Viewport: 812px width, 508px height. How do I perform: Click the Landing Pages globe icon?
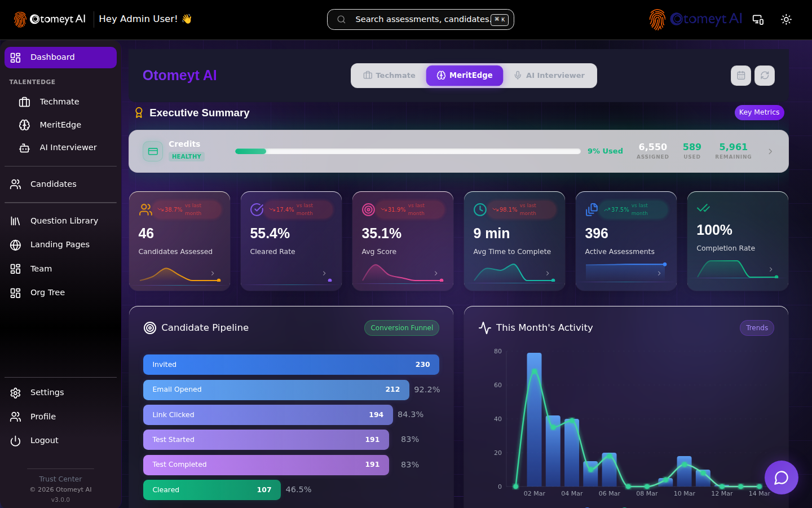point(15,245)
